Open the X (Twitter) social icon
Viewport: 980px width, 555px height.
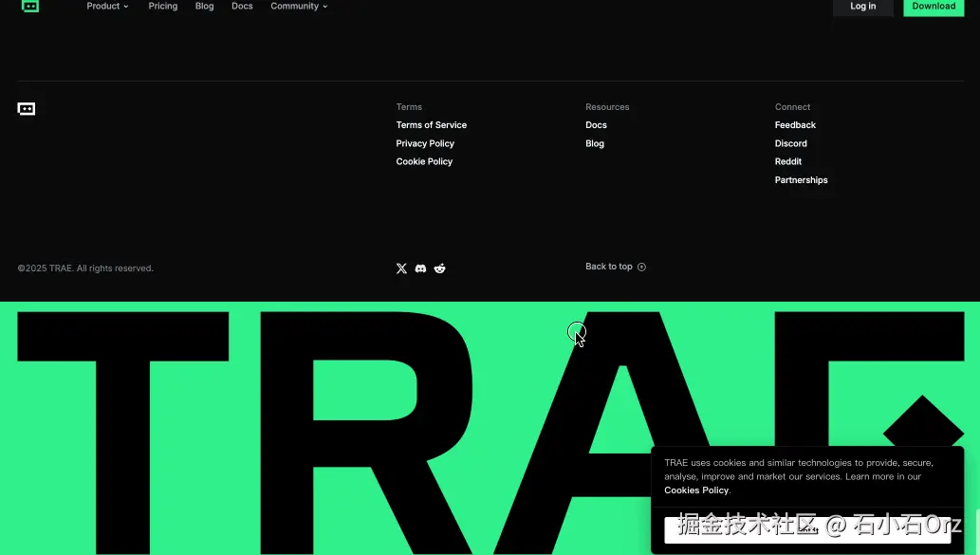coord(401,268)
